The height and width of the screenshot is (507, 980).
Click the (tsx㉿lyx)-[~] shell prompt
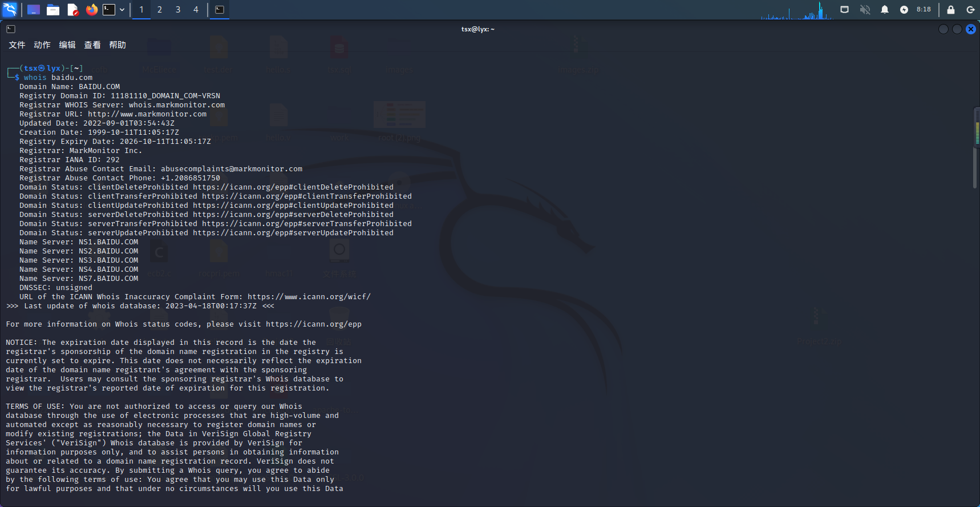(x=51, y=69)
